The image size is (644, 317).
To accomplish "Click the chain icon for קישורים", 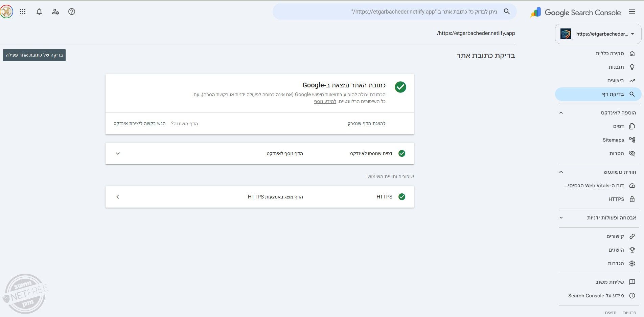I will click(x=632, y=236).
